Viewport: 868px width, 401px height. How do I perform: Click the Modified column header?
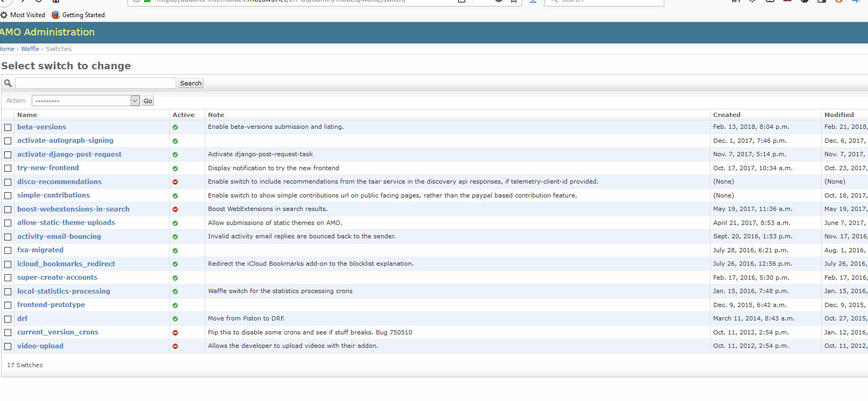839,115
